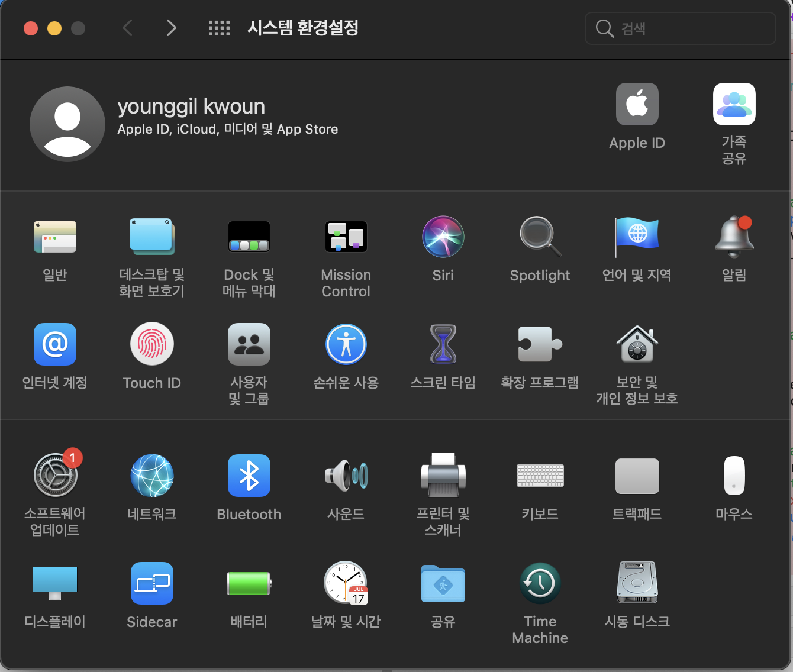The height and width of the screenshot is (672, 793).
Task: Open the 일반 (General) preferences
Action: (x=55, y=237)
